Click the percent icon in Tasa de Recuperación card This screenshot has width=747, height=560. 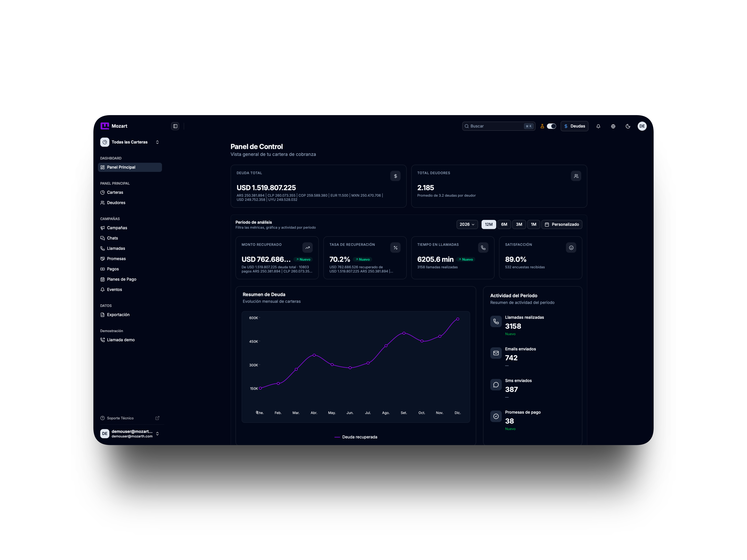(395, 248)
